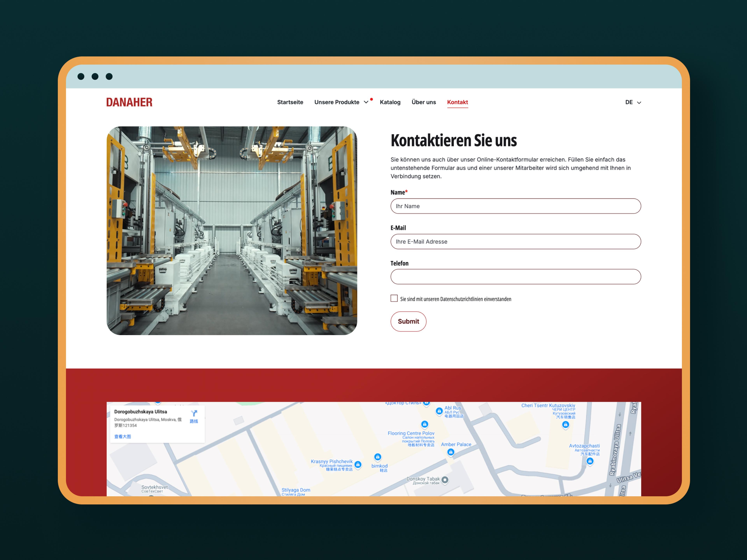
Task: Open the DE language selector
Action: 633,102
